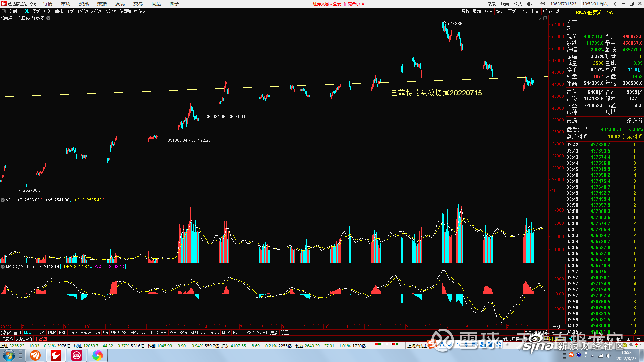Switch to 分时 intraday view
This screenshot has height=362, width=644.
(13, 11)
